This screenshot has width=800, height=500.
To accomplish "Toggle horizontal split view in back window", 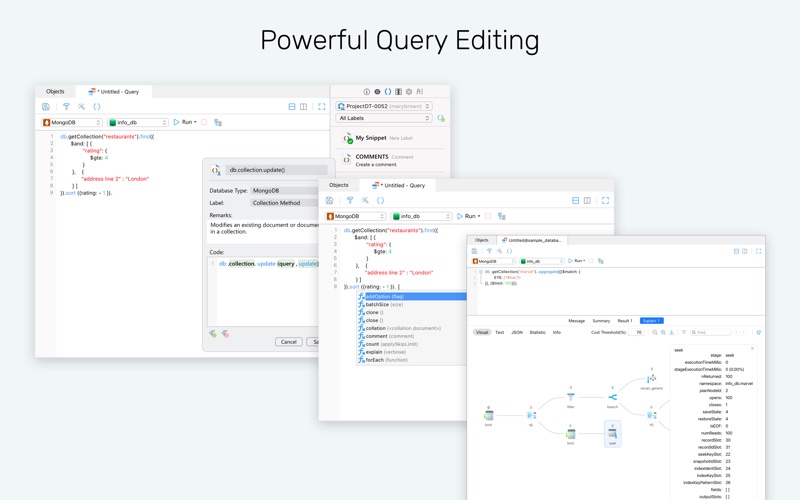I will point(292,107).
